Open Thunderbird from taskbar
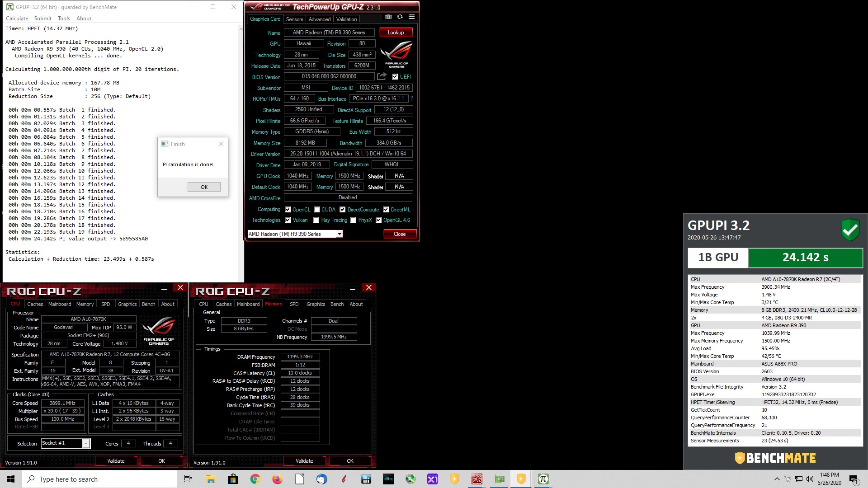This screenshot has height=488, width=868. (321, 479)
